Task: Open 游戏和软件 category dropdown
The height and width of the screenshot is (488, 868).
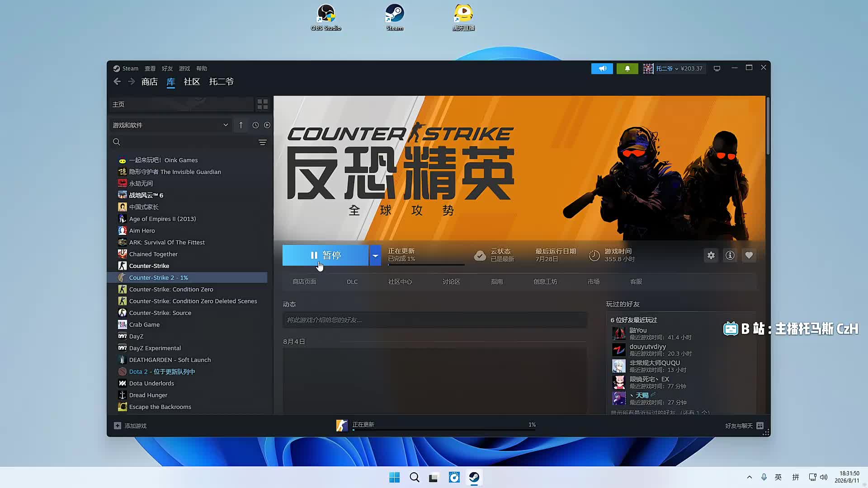Action: [x=170, y=125]
